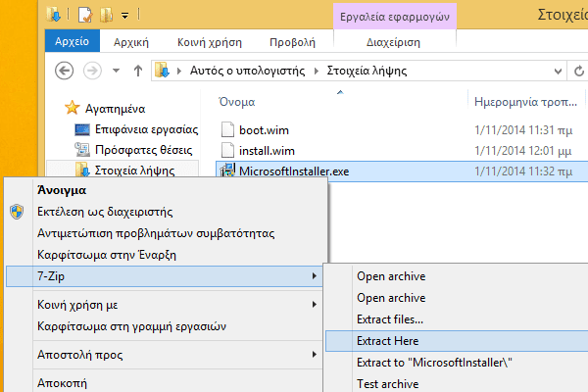Choose Αντιμετώπιση προβλημάτων συμβατότητας
This screenshot has width=588, height=392.
click(x=165, y=233)
